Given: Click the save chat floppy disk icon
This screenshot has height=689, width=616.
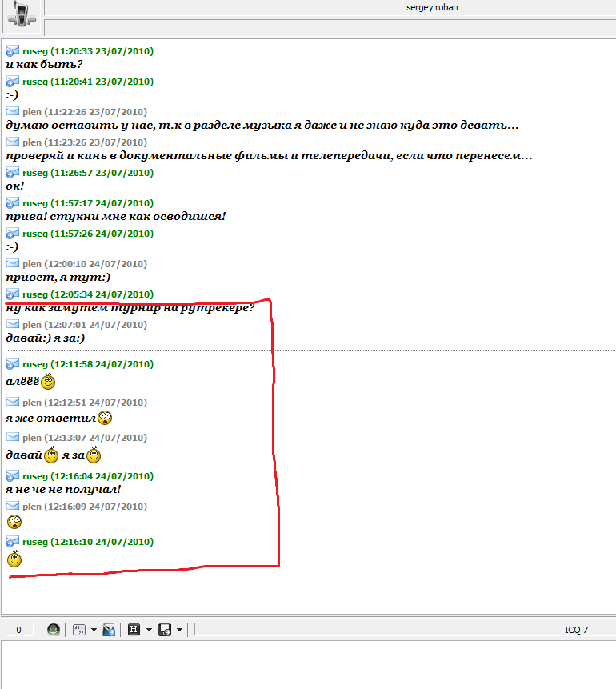Looking at the screenshot, I should pyautogui.click(x=165, y=630).
